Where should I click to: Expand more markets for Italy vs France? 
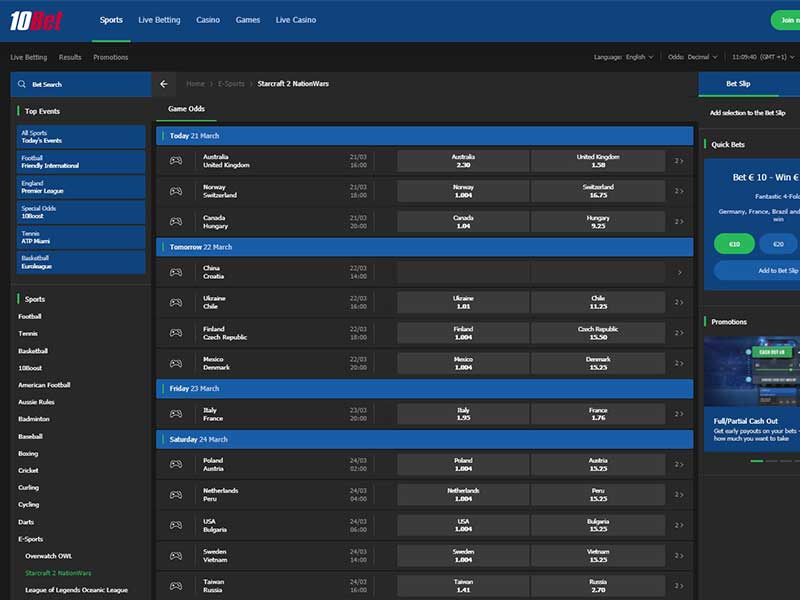[x=679, y=414]
